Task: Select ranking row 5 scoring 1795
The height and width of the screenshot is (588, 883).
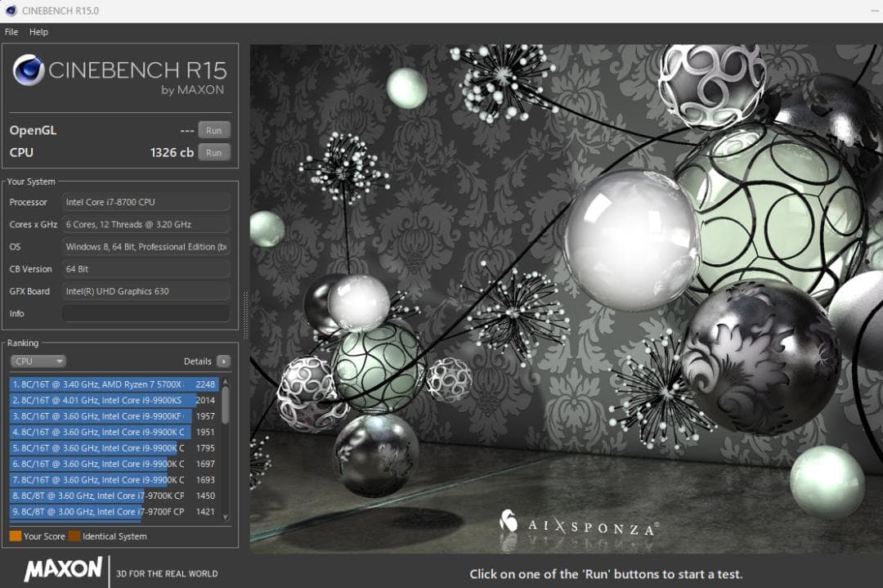Action: click(x=114, y=448)
